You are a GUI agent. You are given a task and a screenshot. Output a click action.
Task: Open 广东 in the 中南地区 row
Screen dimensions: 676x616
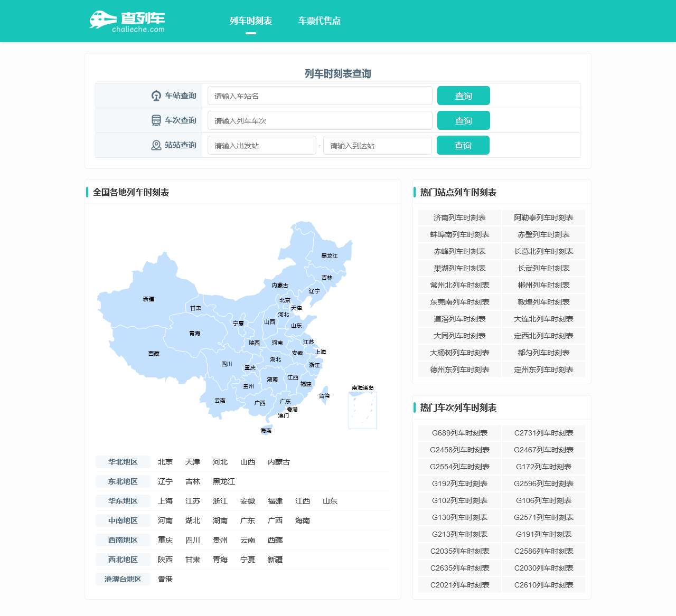pyautogui.click(x=248, y=520)
